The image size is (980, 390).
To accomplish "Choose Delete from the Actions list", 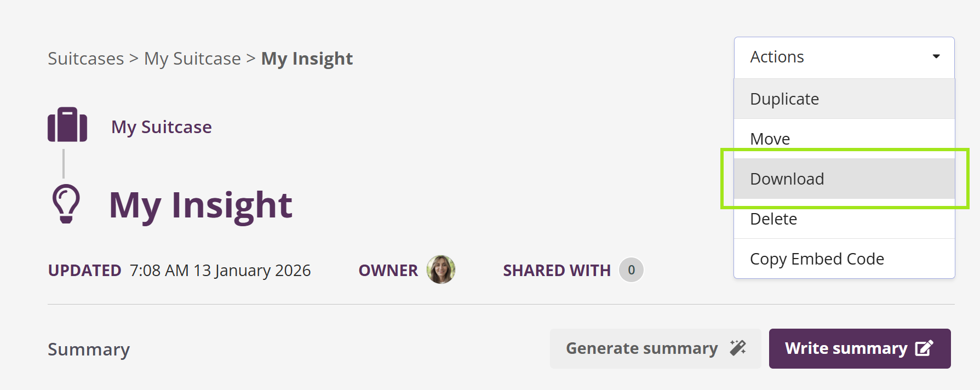I will pos(773,219).
